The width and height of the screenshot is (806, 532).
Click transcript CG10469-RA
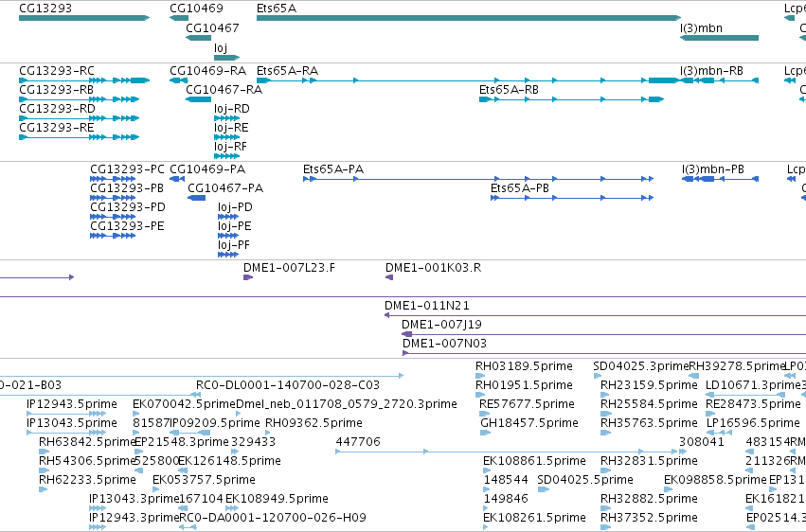click(x=178, y=80)
